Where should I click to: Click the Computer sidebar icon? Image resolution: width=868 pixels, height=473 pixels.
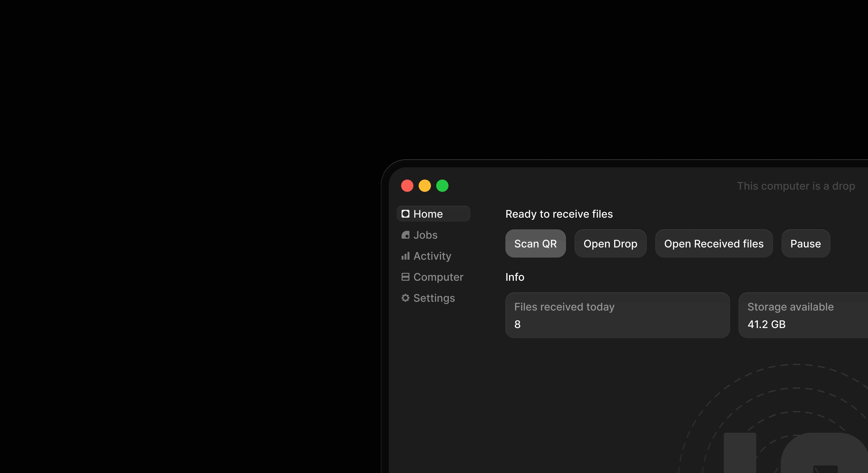pyautogui.click(x=405, y=277)
